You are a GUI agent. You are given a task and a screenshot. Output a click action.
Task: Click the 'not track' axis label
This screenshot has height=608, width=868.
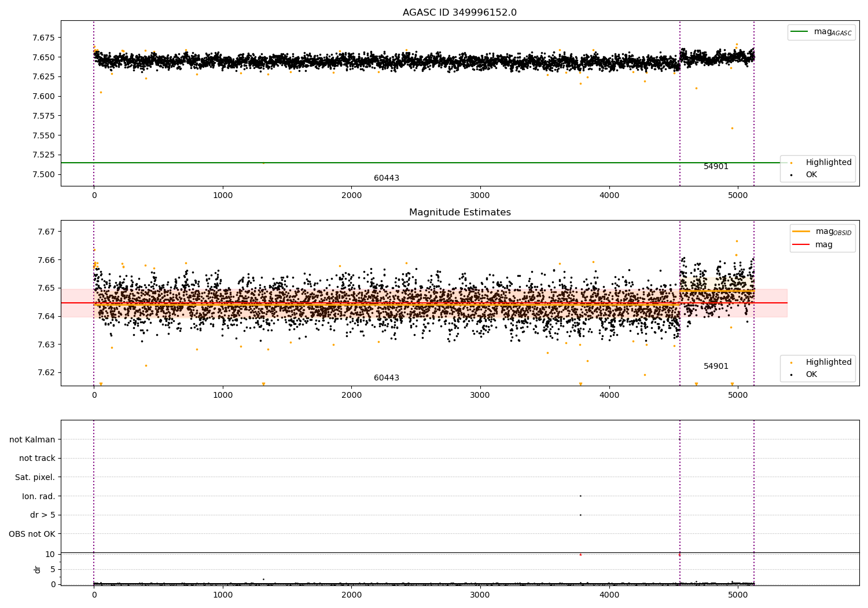click(x=37, y=459)
